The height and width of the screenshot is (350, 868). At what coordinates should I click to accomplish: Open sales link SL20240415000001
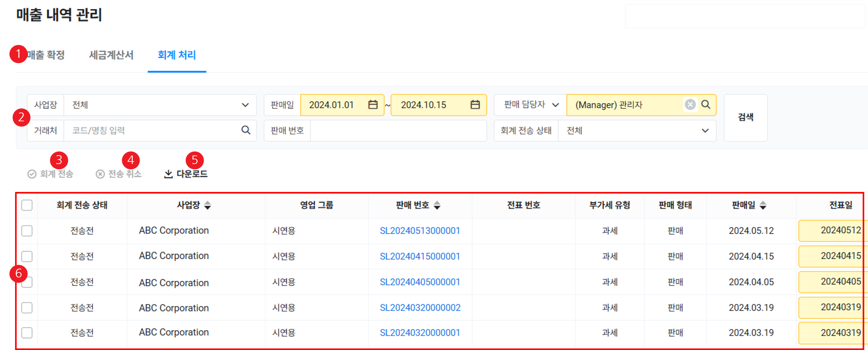(x=419, y=256)
